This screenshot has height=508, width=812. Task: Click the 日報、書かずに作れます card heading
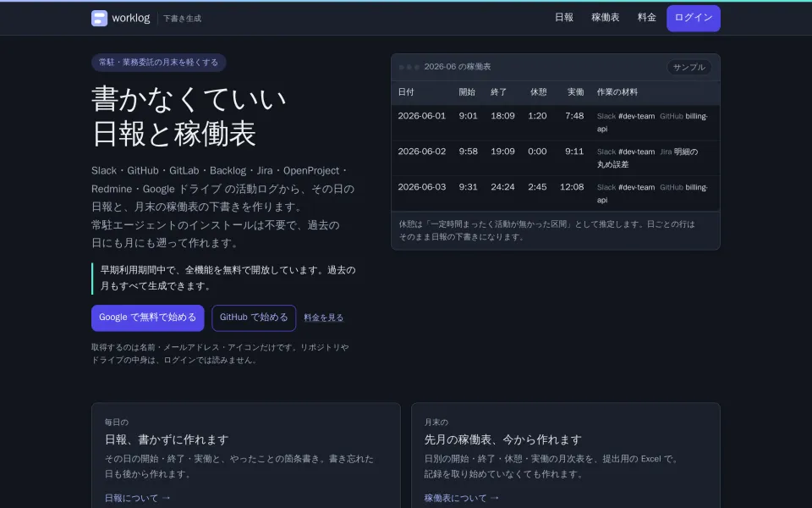pyautogui.click(x=167, y=440)
